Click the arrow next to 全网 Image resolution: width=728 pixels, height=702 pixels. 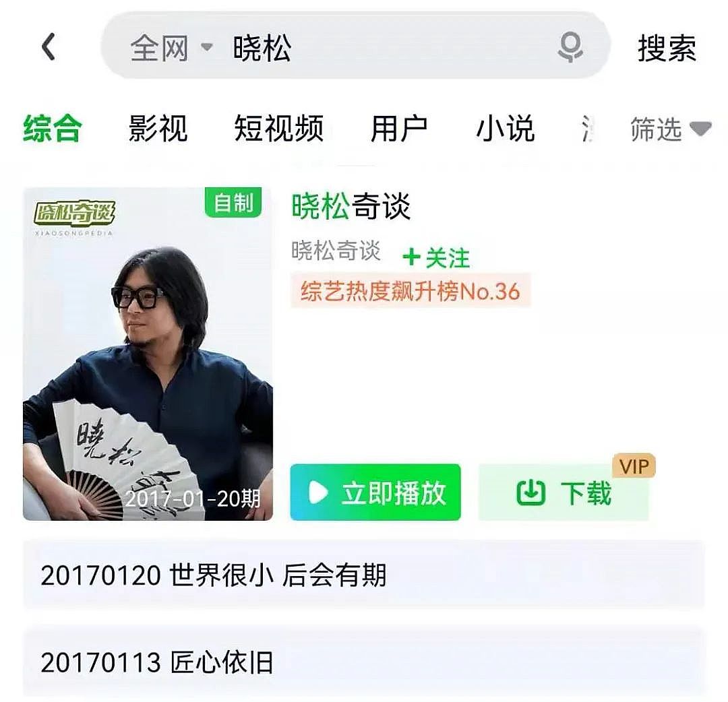(x=207, y=47)
